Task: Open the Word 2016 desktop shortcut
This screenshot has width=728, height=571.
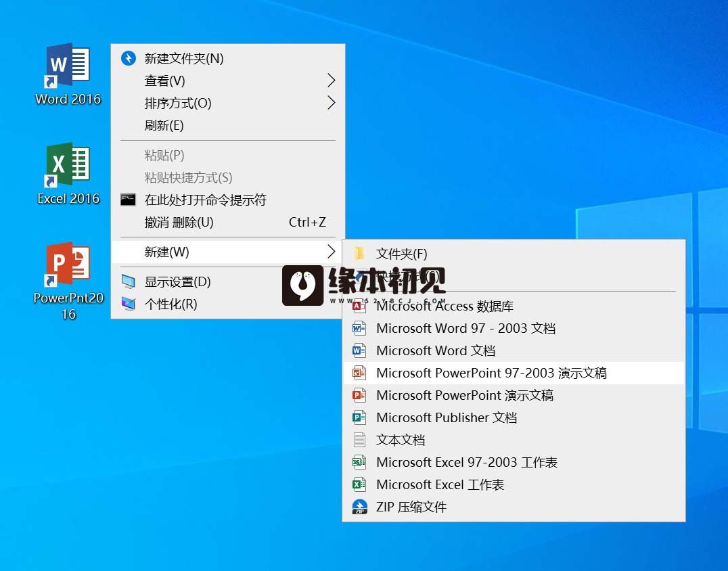Action: click(68, 74)
